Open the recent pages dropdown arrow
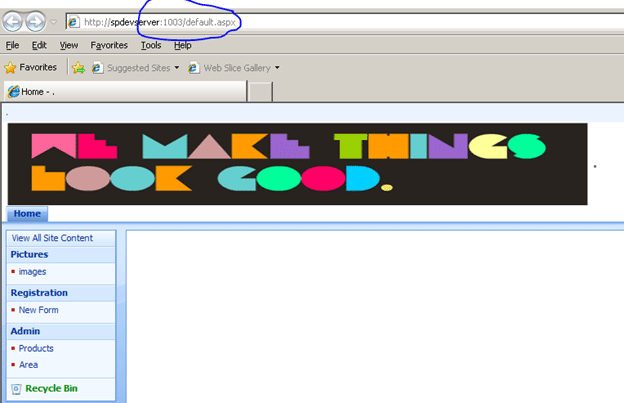 (53, 22)
